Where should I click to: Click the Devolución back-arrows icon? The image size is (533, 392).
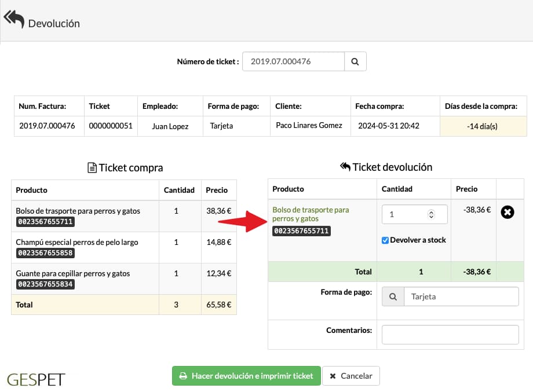point(14,19)
